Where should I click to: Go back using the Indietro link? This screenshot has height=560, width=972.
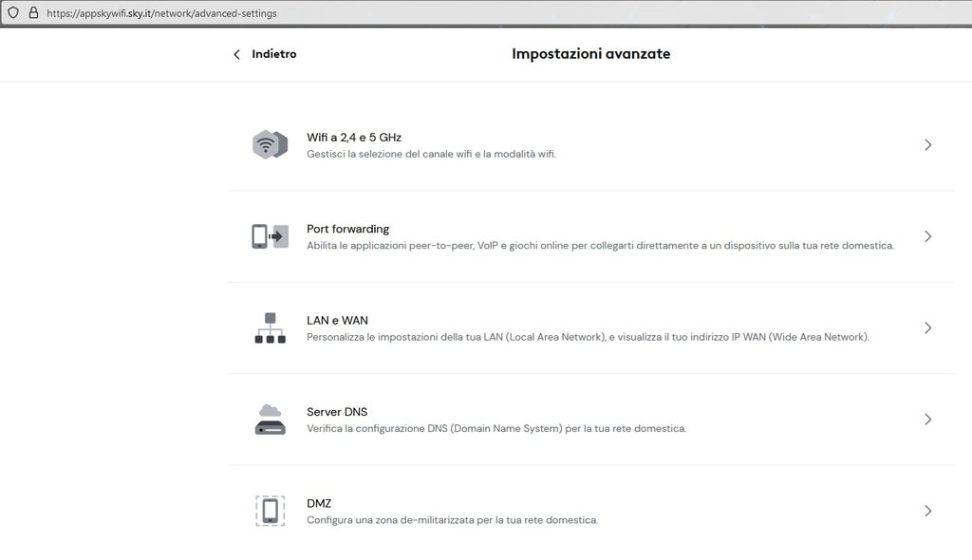point(273,54)
